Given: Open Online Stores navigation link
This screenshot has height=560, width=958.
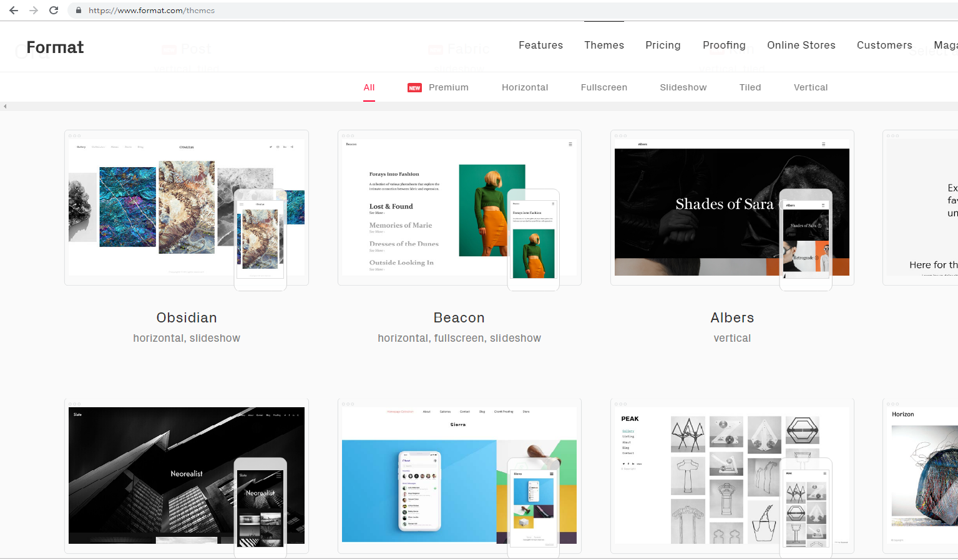Looking at the screenshot, I should (801, 45).
